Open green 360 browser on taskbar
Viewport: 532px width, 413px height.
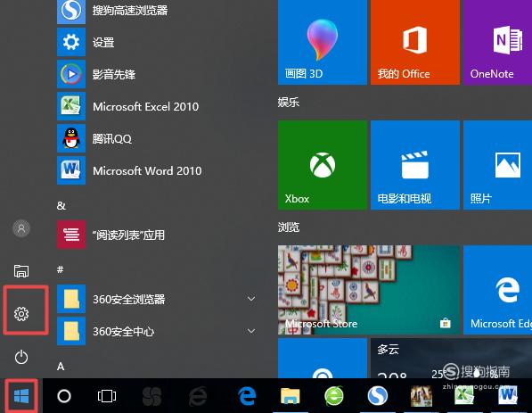334,396
